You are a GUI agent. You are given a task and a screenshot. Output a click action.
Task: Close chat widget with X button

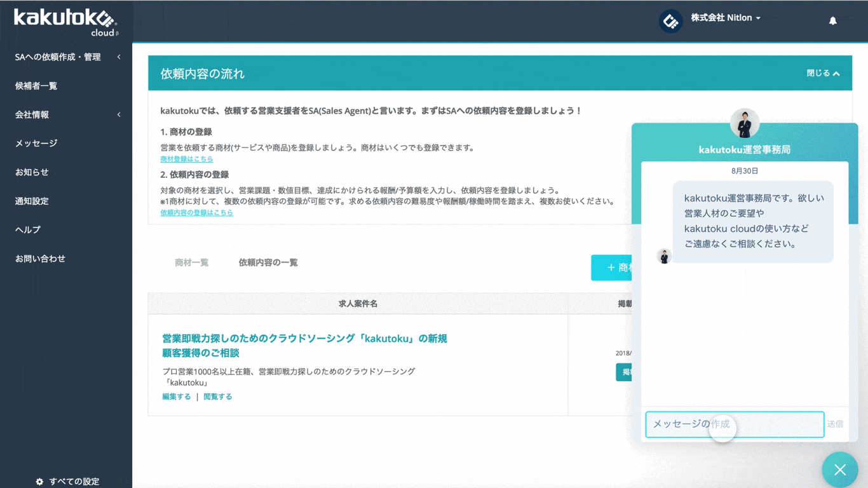839,470
